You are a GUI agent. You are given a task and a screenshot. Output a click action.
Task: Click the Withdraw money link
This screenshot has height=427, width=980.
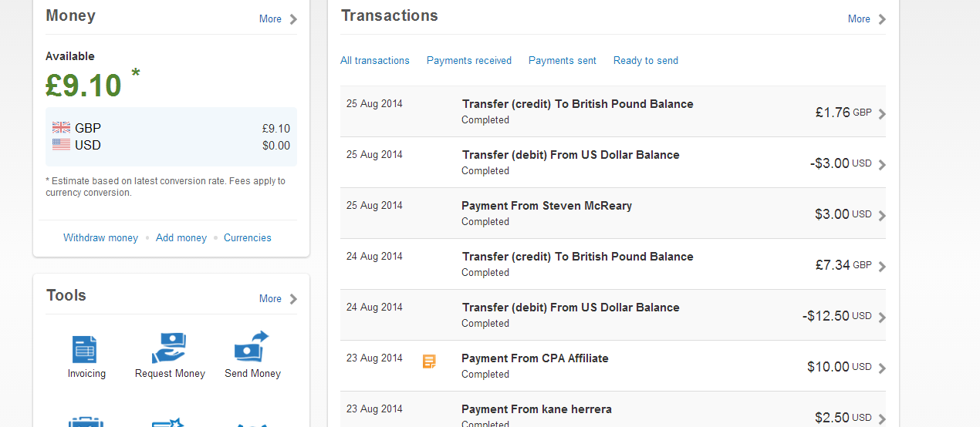click(100, 238)
